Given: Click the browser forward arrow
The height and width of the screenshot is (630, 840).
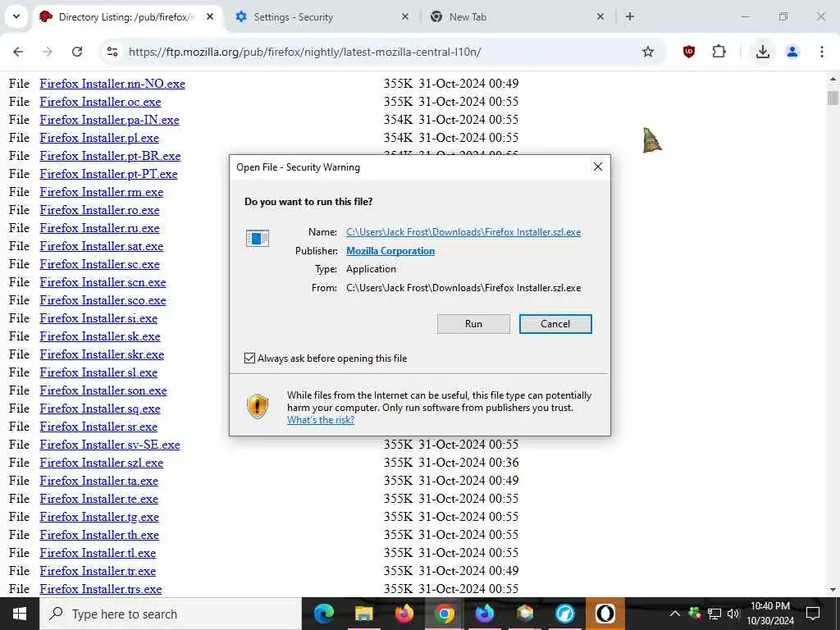Looking at the screenshot, I should pyautogui.click(x=48, y=52).
